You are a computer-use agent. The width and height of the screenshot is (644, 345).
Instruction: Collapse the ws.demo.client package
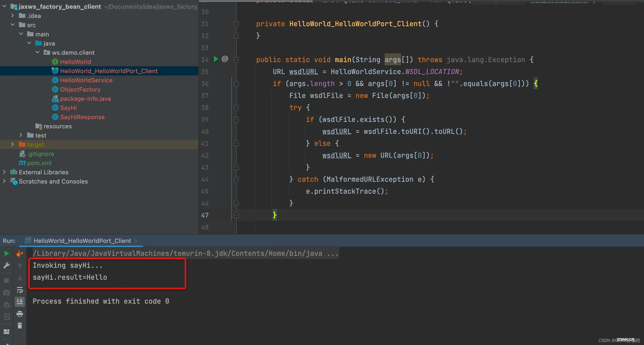pos(37,52)
